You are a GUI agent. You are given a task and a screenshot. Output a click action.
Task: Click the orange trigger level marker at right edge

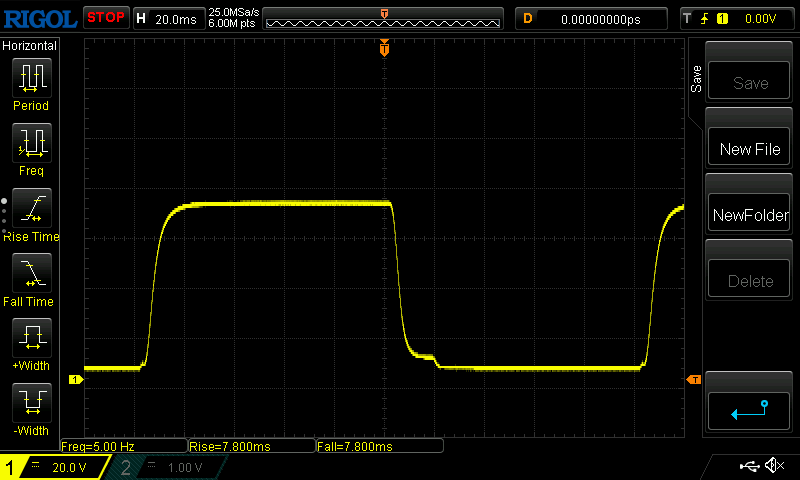693,380
